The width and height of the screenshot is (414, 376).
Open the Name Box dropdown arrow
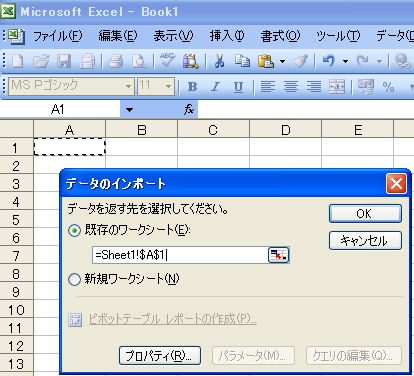(x=129, y=109)
